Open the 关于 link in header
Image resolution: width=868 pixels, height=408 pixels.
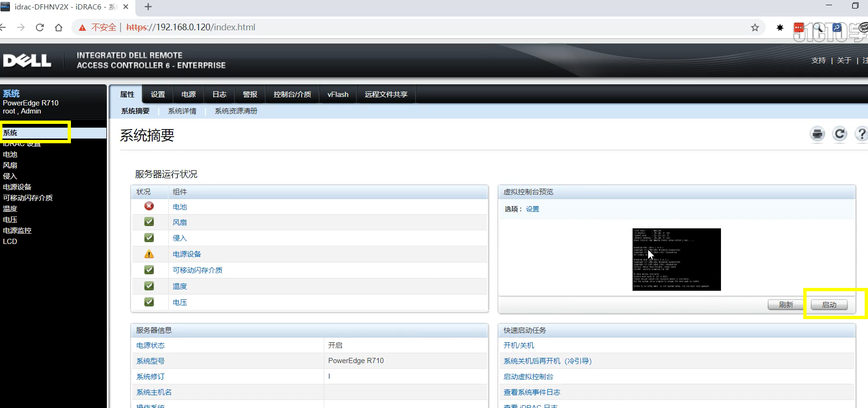844,61
